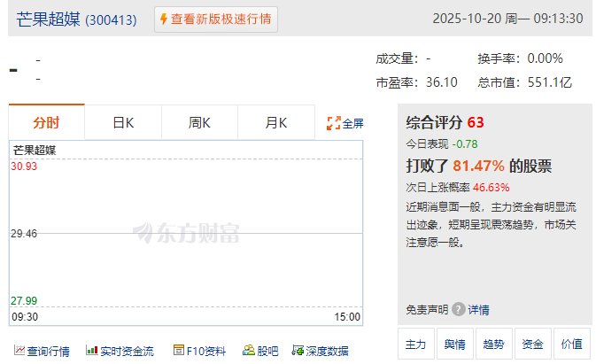The width and height of the screenshot is (596, 364).
Task: Click the 近期消息面一般 analysis paragraph
Action: tap(492, 224)
